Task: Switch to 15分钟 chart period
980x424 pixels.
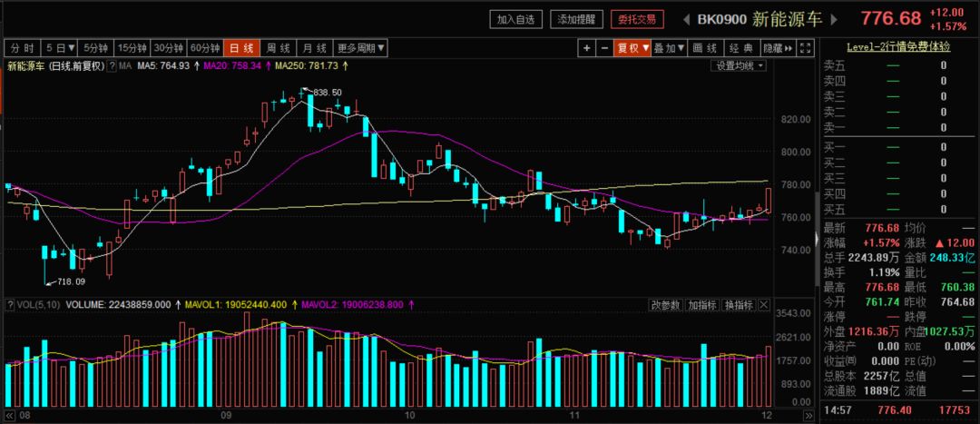Action: coord(132,48)
